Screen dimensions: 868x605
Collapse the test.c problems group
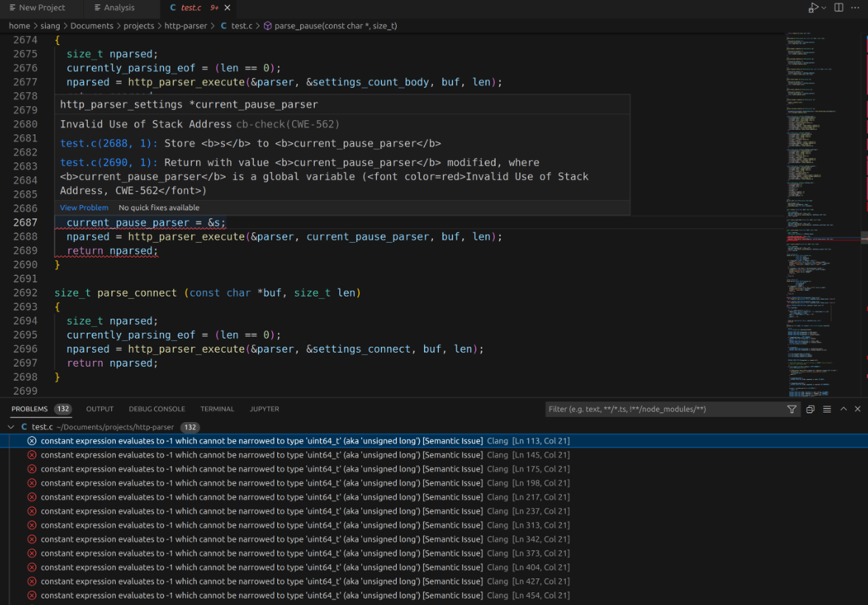(11, 427)
